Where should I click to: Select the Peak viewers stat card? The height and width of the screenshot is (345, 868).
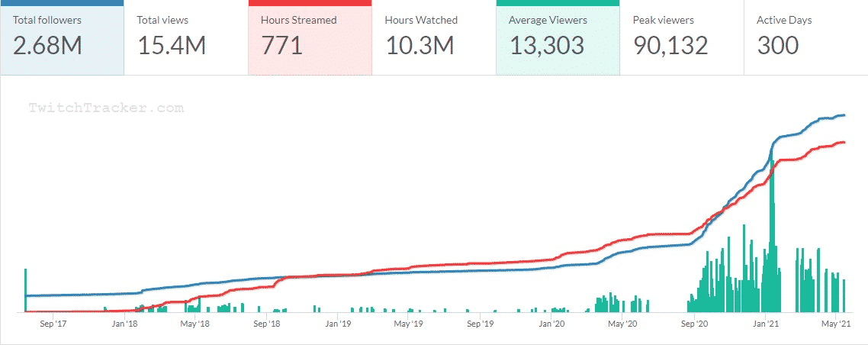point(682,37)
